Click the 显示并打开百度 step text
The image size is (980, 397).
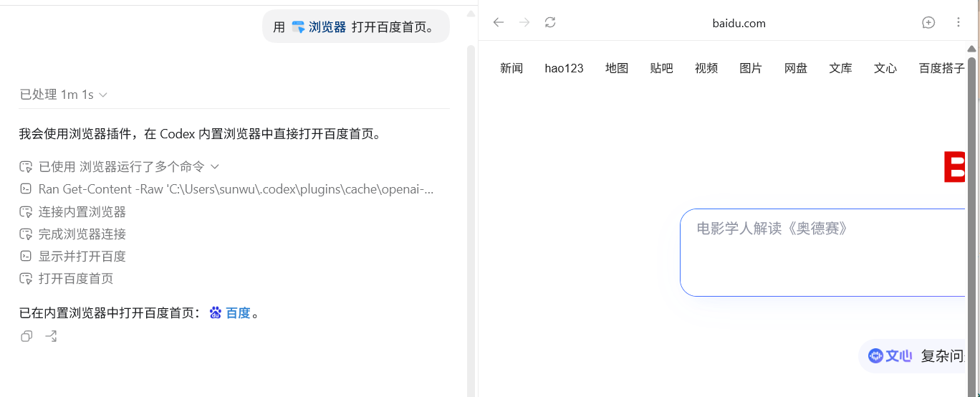[x=82, y=256]
